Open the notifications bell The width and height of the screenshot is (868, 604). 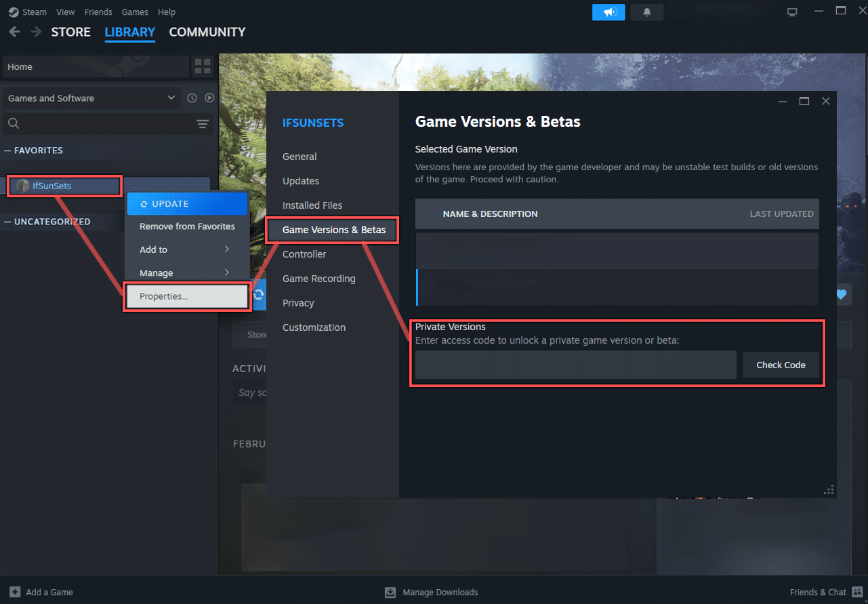pos(646,12)
